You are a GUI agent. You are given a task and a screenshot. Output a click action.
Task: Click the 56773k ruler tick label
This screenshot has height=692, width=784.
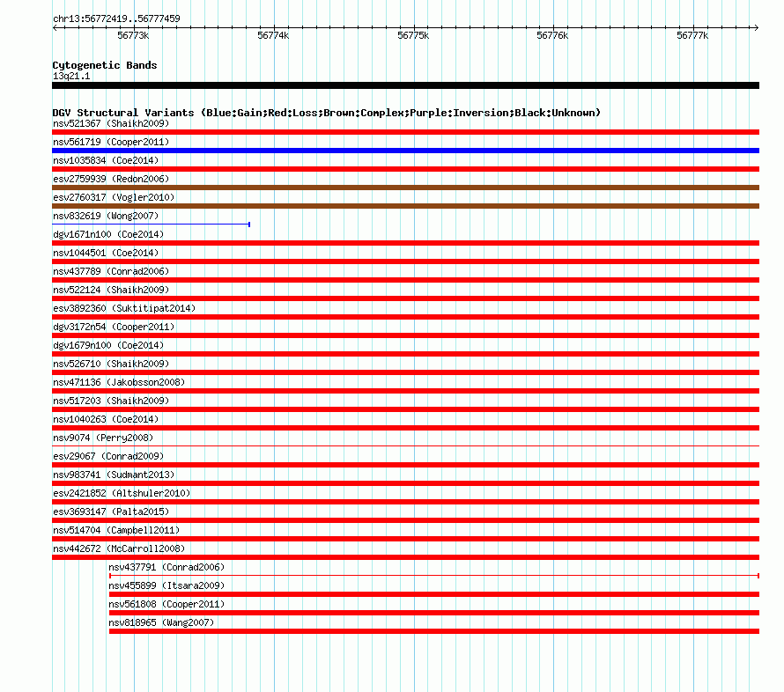(x=133, y=35)
